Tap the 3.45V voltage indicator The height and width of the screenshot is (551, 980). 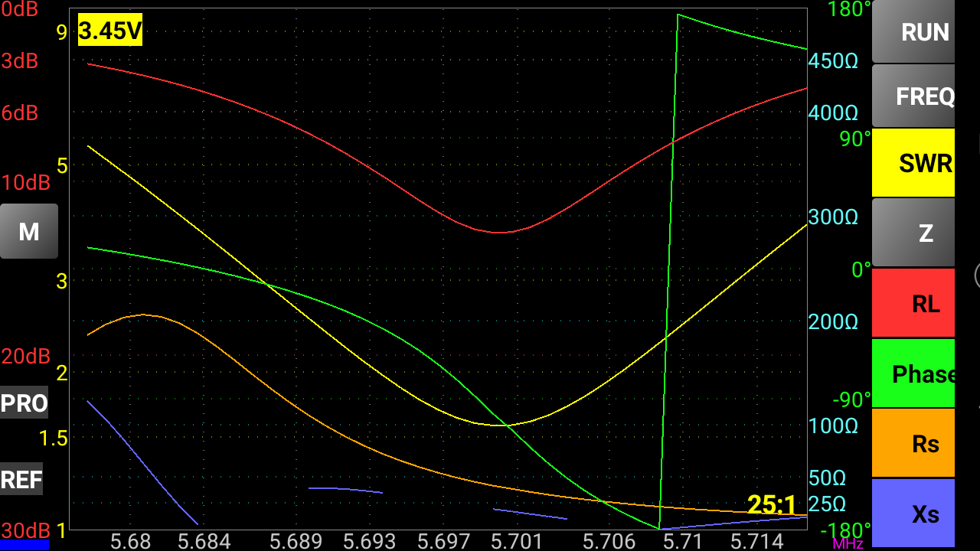pyautogui.click(x=110, y=31)
